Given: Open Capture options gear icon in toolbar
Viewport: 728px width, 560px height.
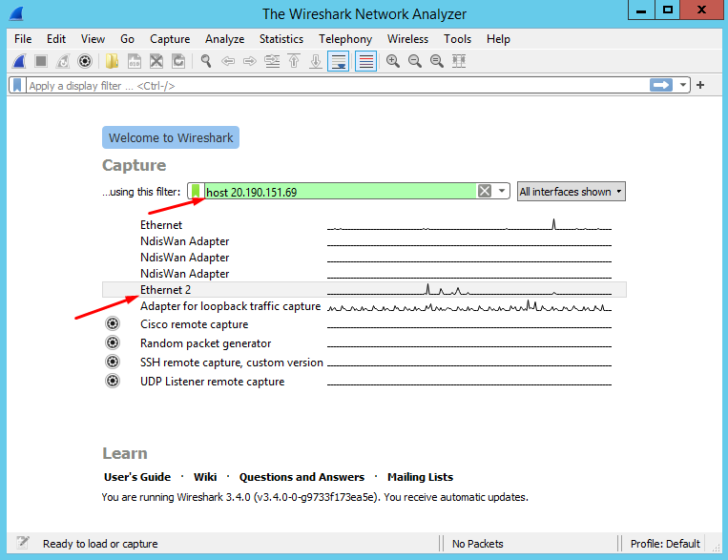Looking at the screenshot, I should point(85,61).
